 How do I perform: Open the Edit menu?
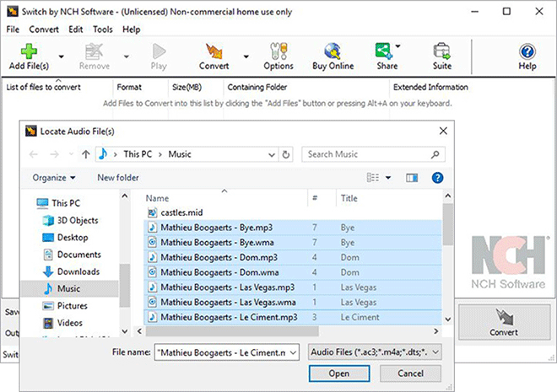tap(76, 30)
